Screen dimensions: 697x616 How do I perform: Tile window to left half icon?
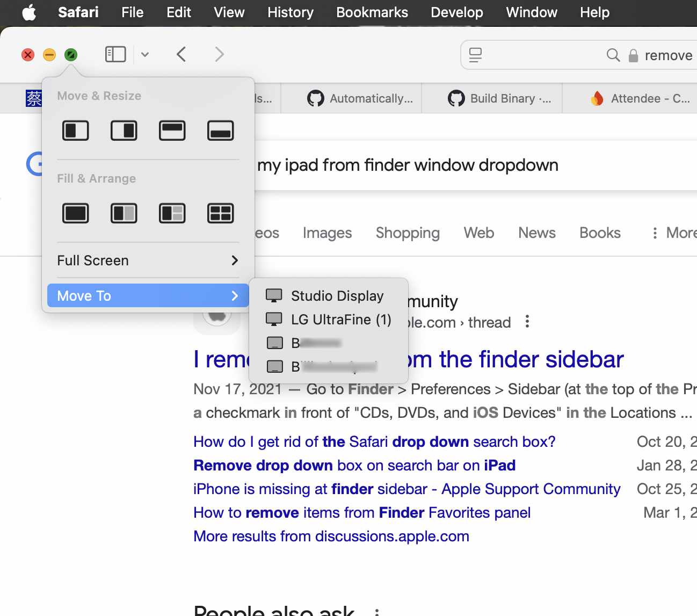76,131
